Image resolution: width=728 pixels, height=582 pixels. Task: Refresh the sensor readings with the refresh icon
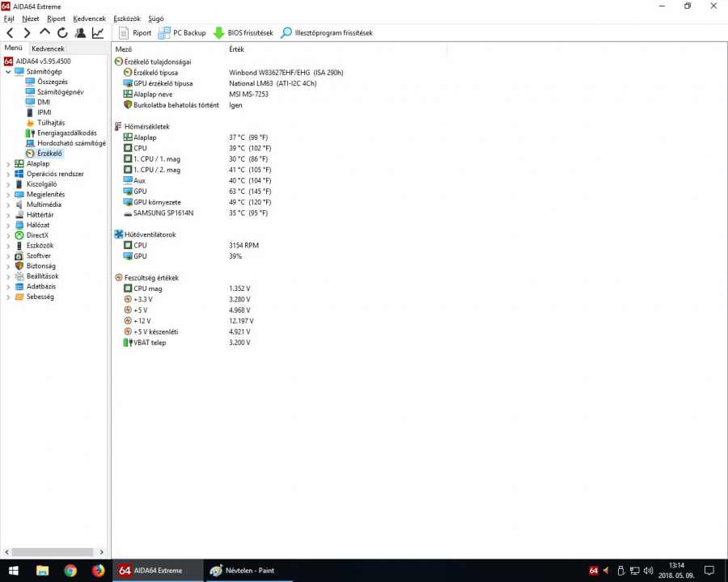tap(62, 33)
